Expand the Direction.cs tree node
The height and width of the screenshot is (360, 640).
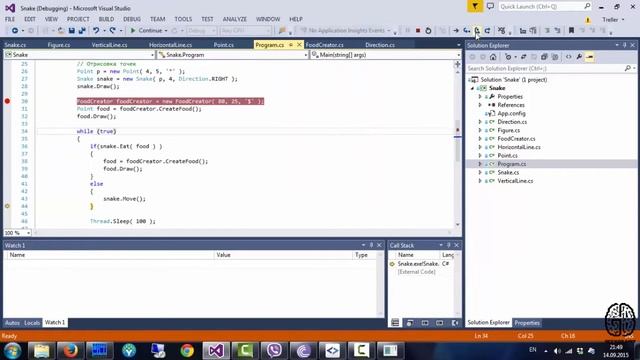point(480,122)
